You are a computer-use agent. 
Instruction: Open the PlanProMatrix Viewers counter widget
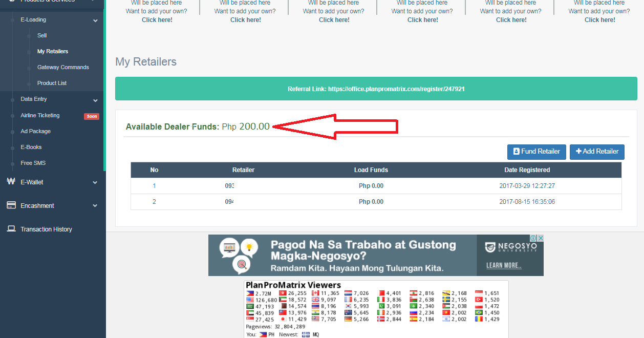click(376, 309)
